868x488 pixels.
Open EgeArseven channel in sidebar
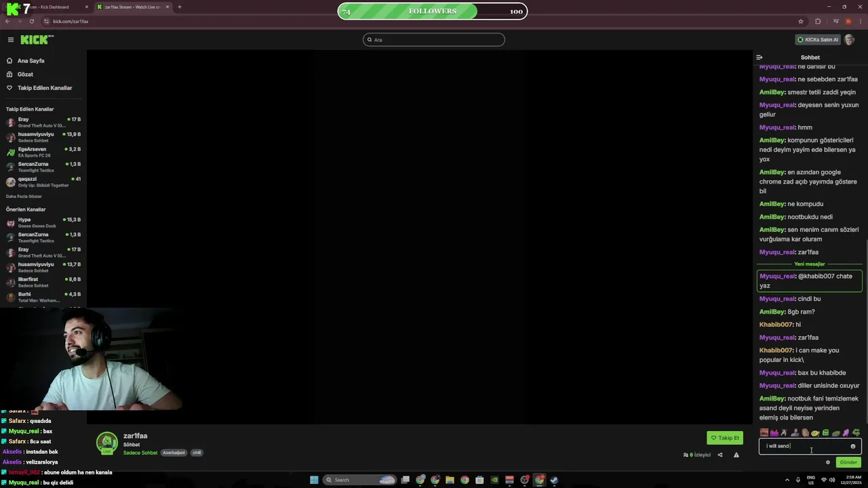[x=43, y=152]
